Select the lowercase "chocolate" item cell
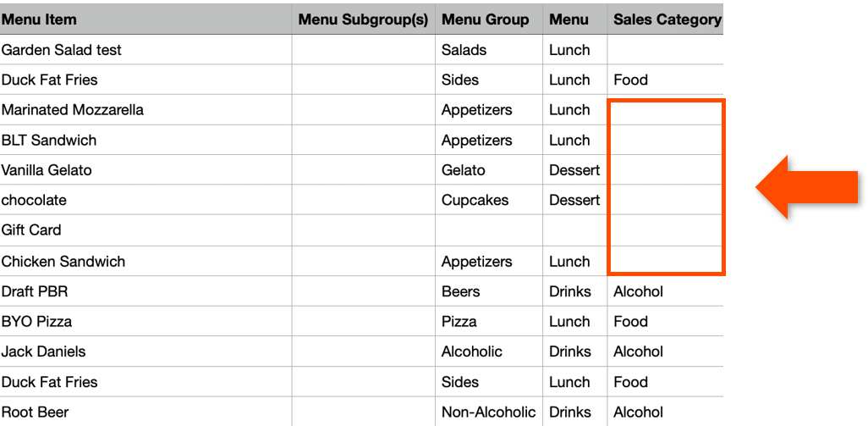This screenshot has height=426, width=868. [x=34, y=201]
